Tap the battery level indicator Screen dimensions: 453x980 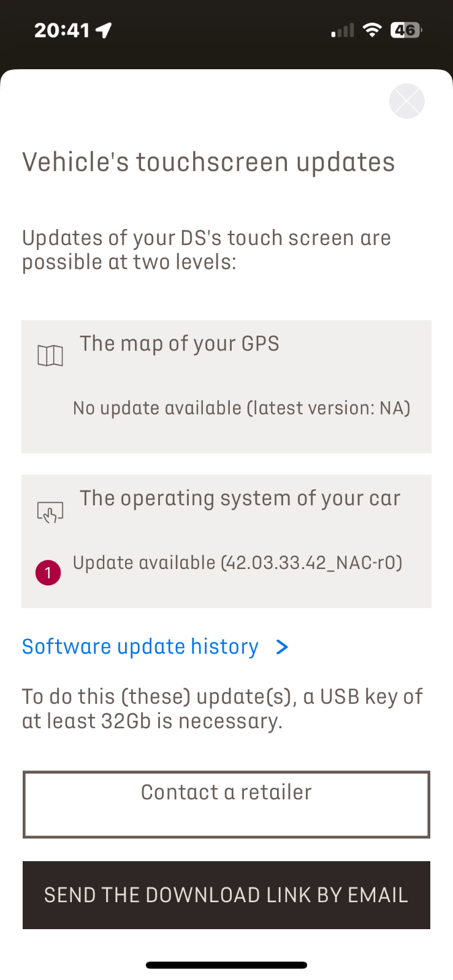(406, 30)
